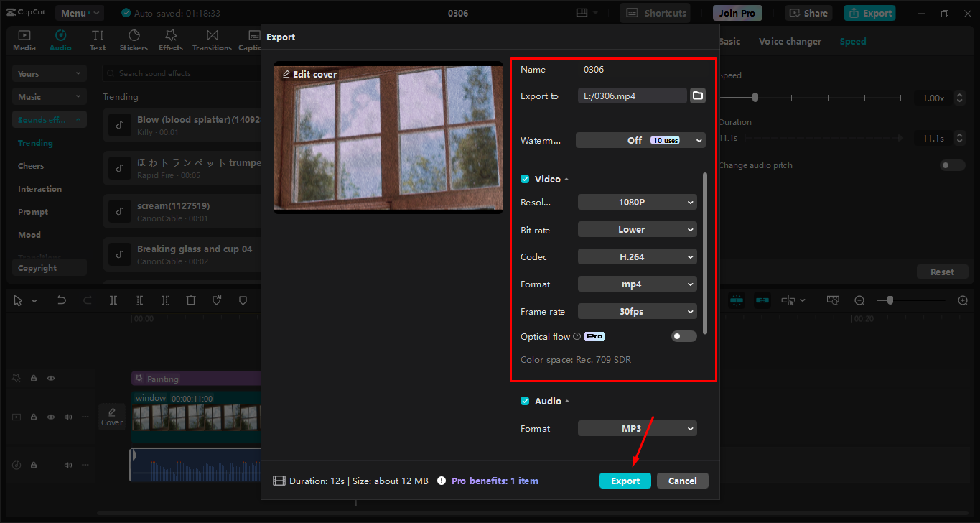The width and height of the screenshot is (980, 523).
Task: Open the Transitions panel icon
Action: tap(212, 40)
